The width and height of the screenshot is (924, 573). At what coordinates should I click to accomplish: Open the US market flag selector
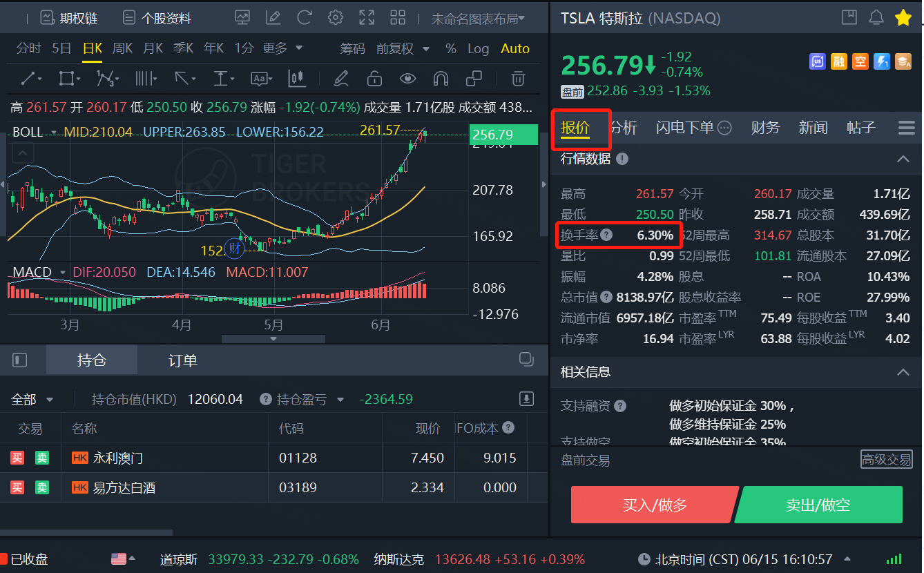[123, 559]
